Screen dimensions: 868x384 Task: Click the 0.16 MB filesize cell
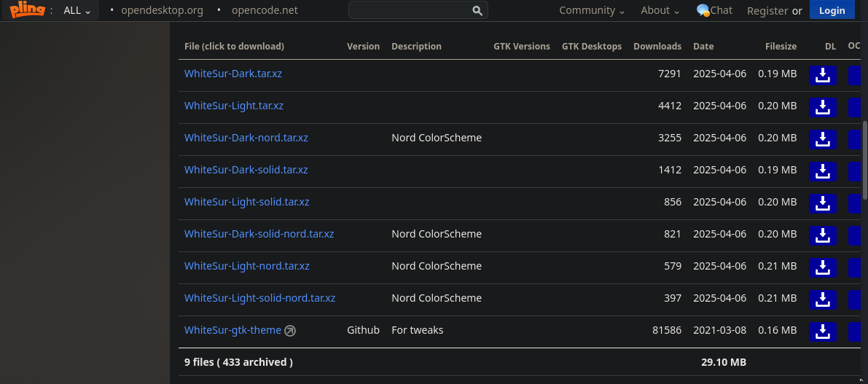(777, 330)
